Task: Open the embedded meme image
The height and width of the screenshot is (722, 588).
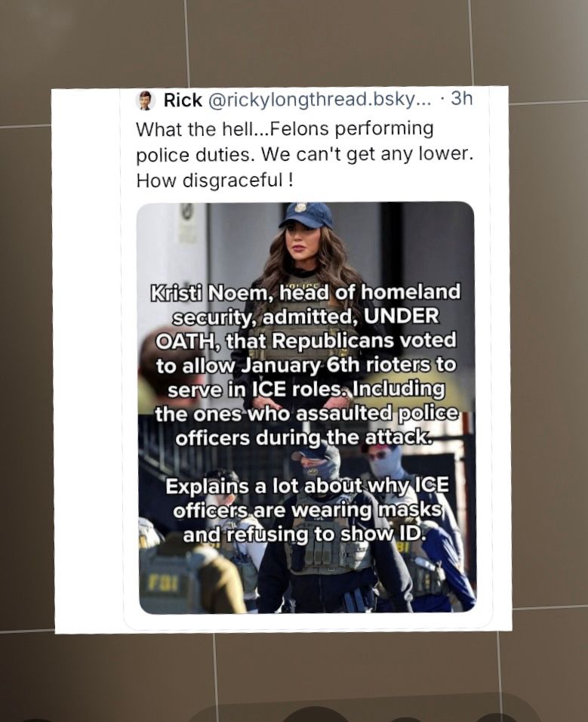Action: click(x=306, y=408)
